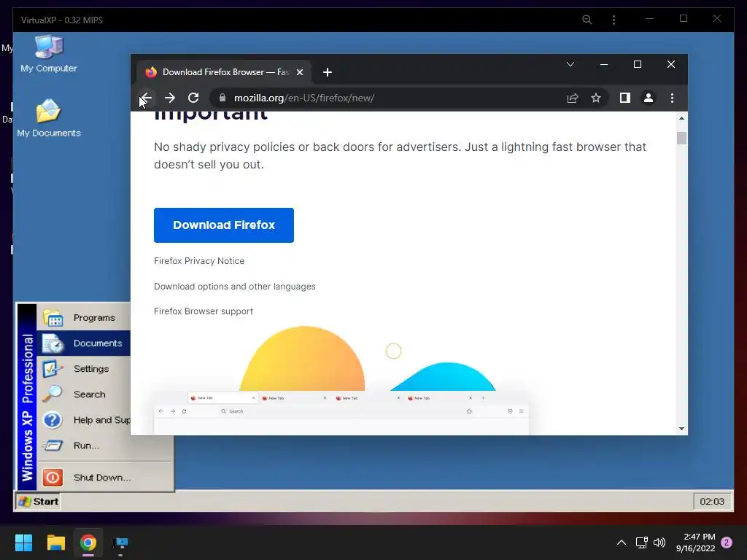The width and height of the screenshot is (747, 560).
Task: Click the vertical scrollbar thumb
Action: [x=682, y=138]
